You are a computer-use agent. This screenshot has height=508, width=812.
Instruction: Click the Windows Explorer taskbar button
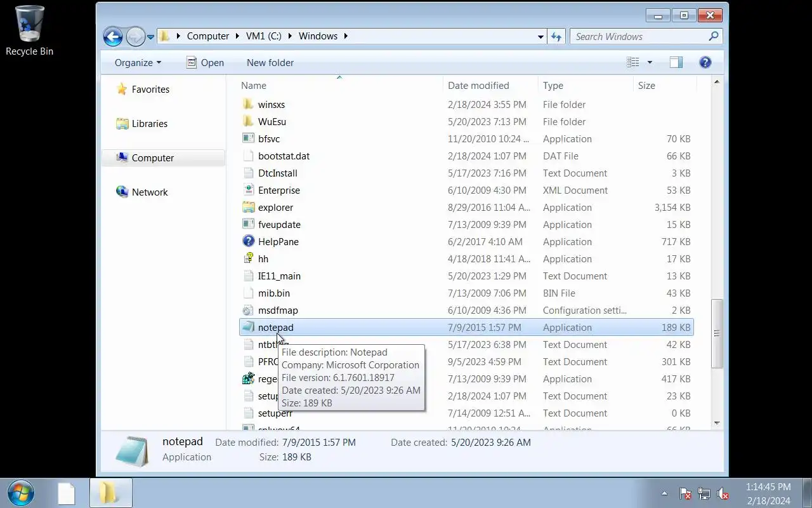[110, 493]
